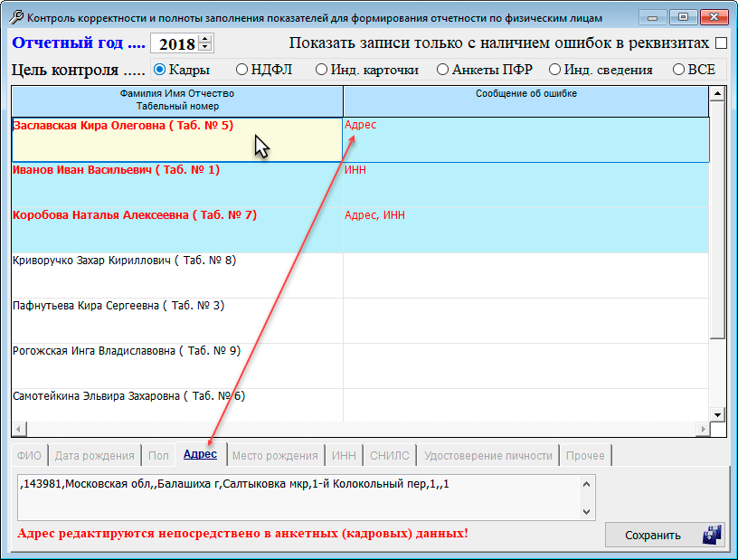Image resolution: width=738 pixels, height=560 pixels.
Task: Click the 2018 year input field
Action: pyautogui.click(x=175, y=43)
